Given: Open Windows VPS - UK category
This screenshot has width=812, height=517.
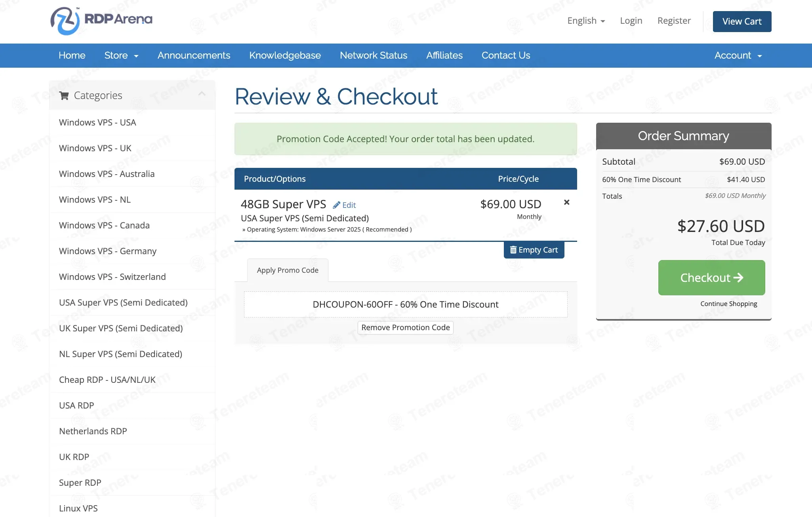Looking at the screenshot, I should click(132, 148).
